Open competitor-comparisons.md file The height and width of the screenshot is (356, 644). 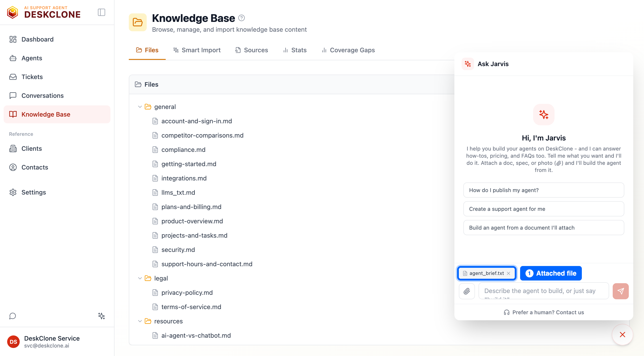click(x=202, y=135)
